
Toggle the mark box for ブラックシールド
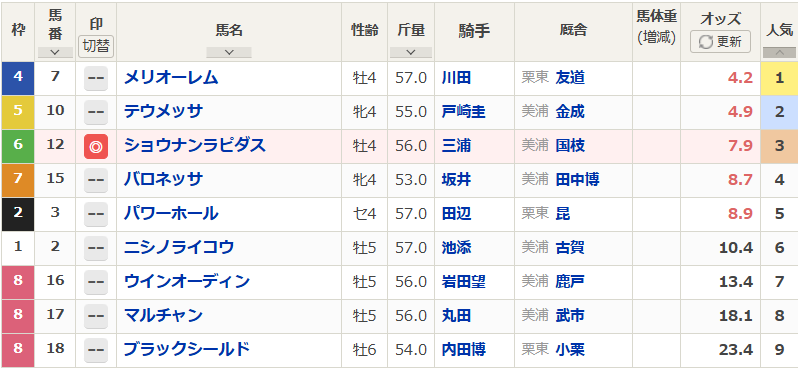coord(96,350)
